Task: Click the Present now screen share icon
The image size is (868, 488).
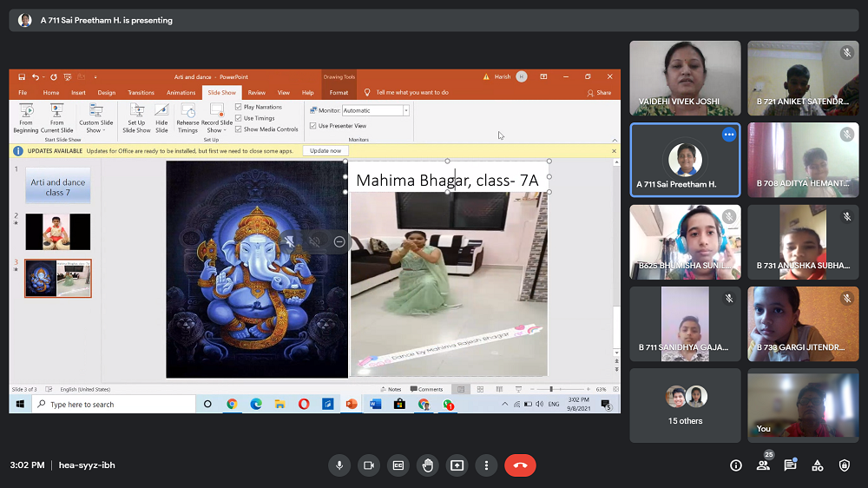Action: (457, 465)
